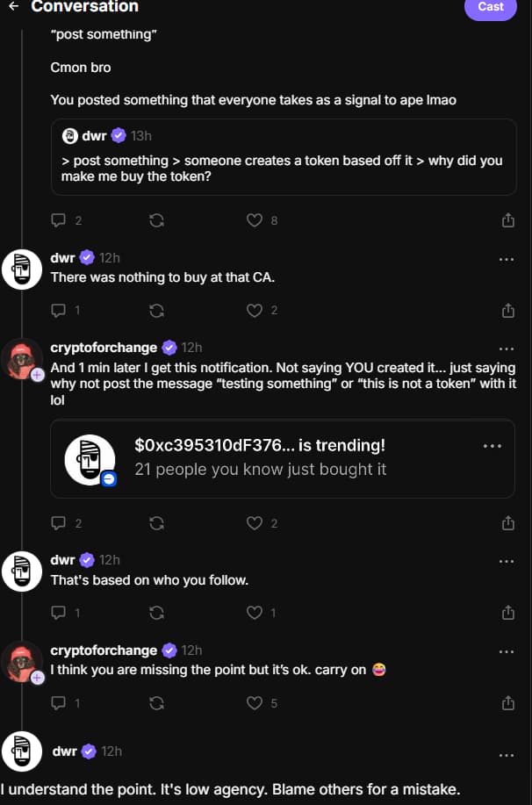This screenshot has height=805, width=532.
Task: Click the recast icon on the 'carry on' reply
Action: (x=156, y=702)
